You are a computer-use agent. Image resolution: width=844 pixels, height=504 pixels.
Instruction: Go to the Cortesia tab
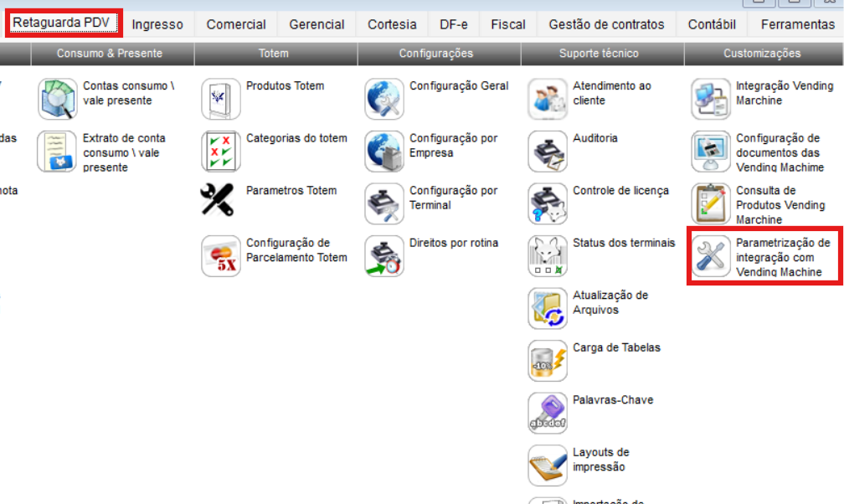pos(392,24)
